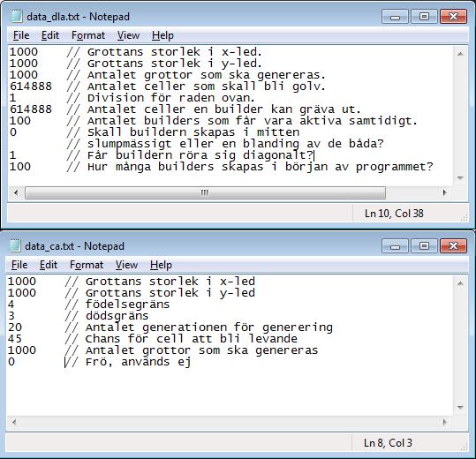476x459 pixels.
Task: Click scroll-down arrow in data_dla.txt window
Action: click(x=460, y=177)
